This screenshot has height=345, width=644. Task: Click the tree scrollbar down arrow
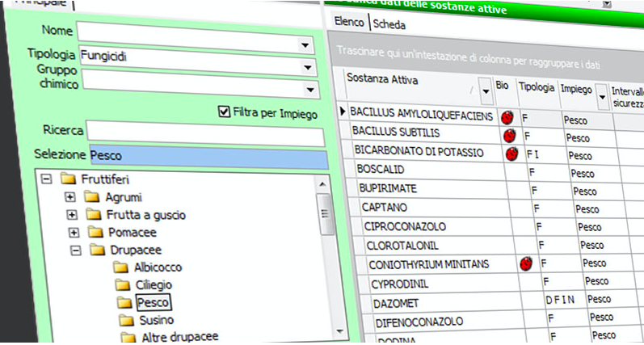pyautogui.click(x=323, y=331)
